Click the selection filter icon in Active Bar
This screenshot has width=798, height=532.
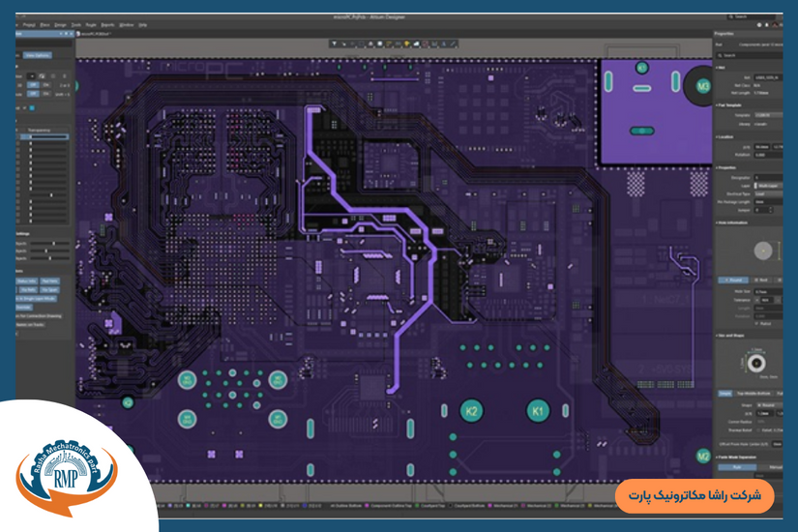point(335,44)
